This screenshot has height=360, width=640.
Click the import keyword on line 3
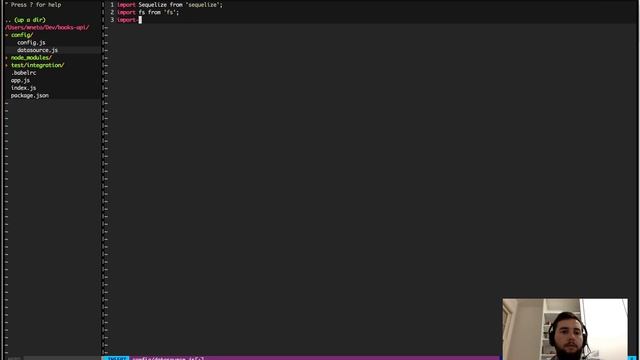coord(127,20)
